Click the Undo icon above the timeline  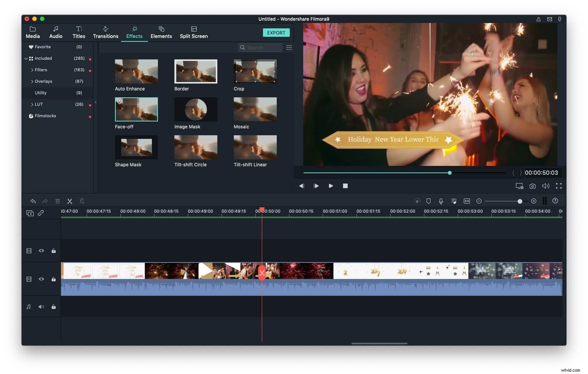pyautogui.click(x=33, y=201)
